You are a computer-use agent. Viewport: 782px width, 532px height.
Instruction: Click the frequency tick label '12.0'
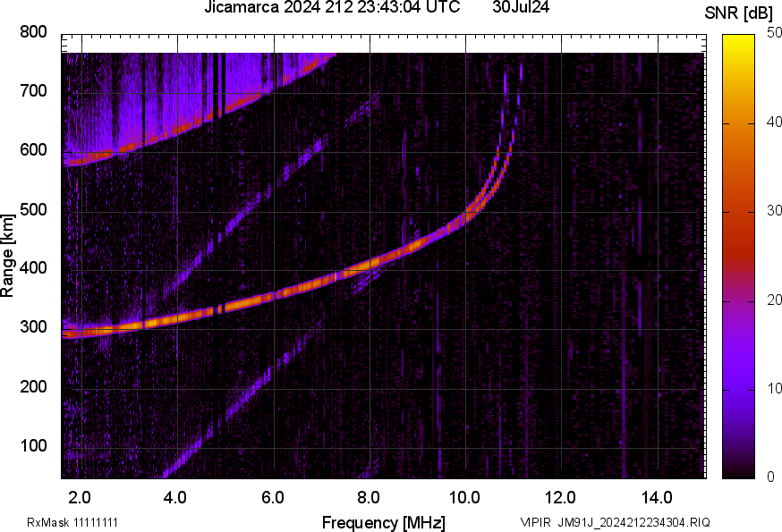click(x=561, y=497)
